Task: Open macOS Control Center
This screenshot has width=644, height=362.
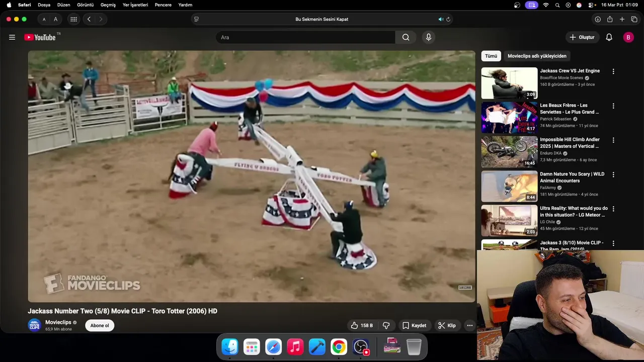Action: [590, 5]
